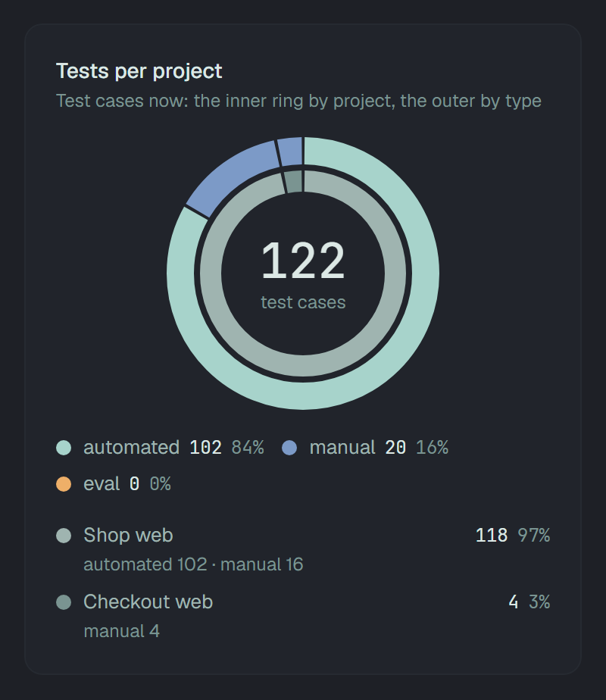Image resolution: width=606 pixels, height=700 pixels.
Task: Click the small blue manual outer segment
Action: tap(290, 152)
